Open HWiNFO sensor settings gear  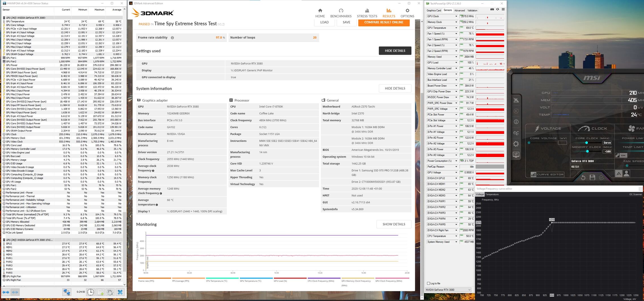pyautogui.click(x=110, y=292)
